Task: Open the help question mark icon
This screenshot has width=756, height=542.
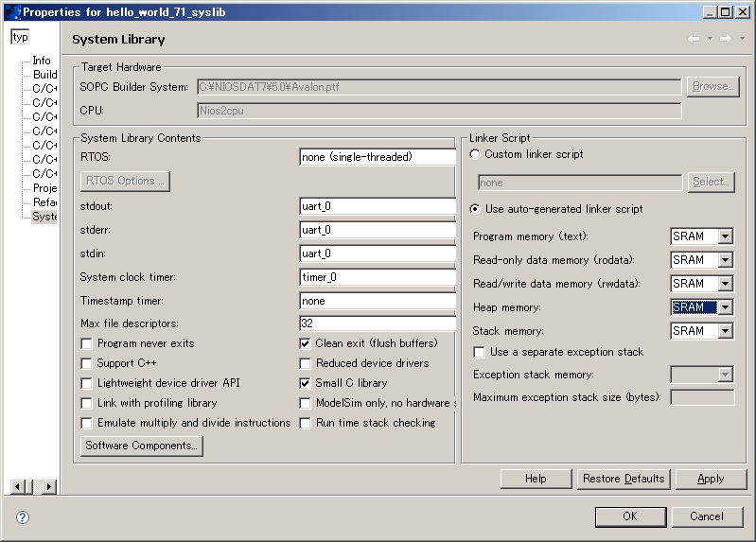Action: tap(23, 517)
